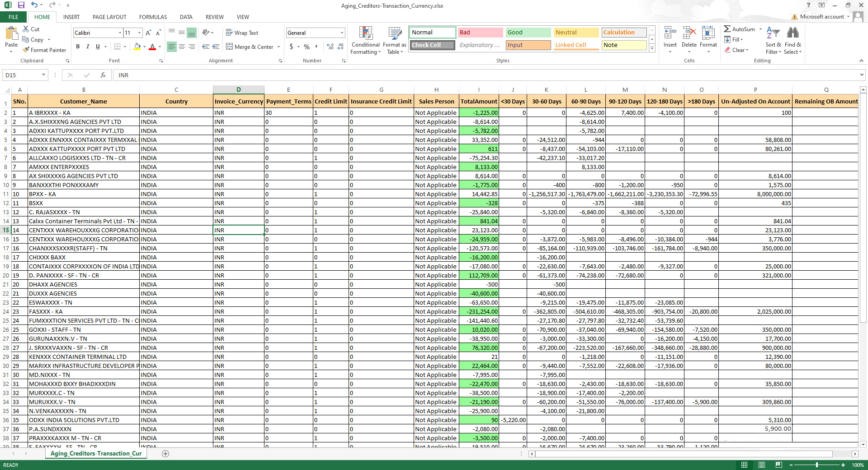Open Conditional Formatting menu
Screen dimensions: 868x470
pyautogui.click(x=366, y=41)
